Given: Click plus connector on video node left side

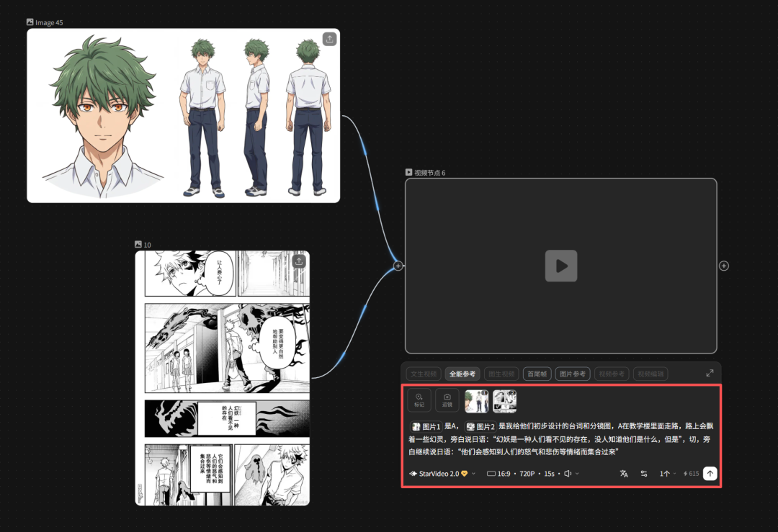Looking at the screenshot, I should click(397, 266).
